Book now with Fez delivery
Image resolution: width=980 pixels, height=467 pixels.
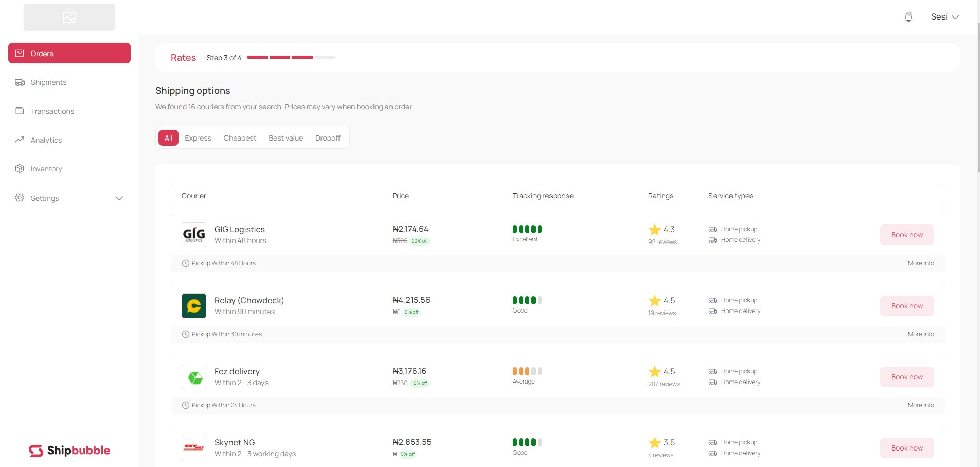pos(907,377)
